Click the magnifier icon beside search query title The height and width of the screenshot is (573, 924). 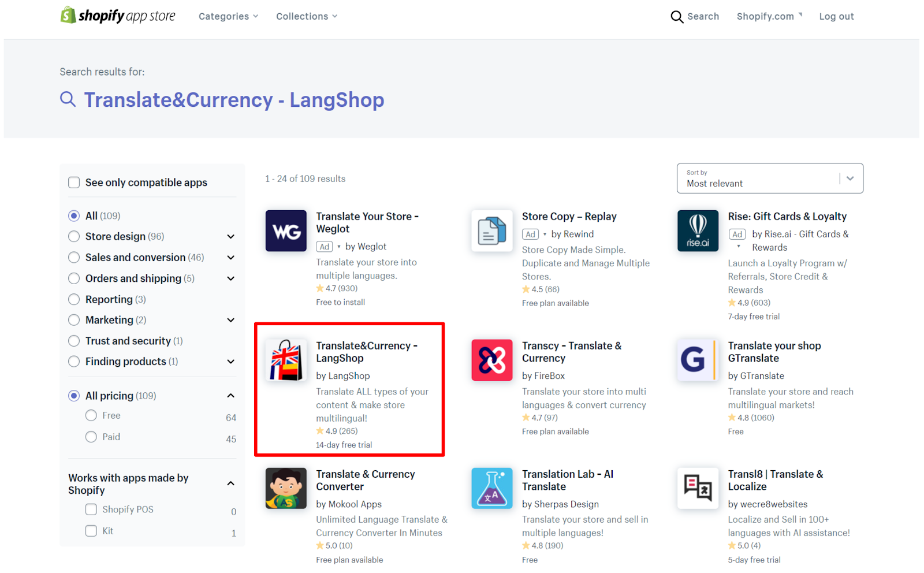tap(68, 99)
